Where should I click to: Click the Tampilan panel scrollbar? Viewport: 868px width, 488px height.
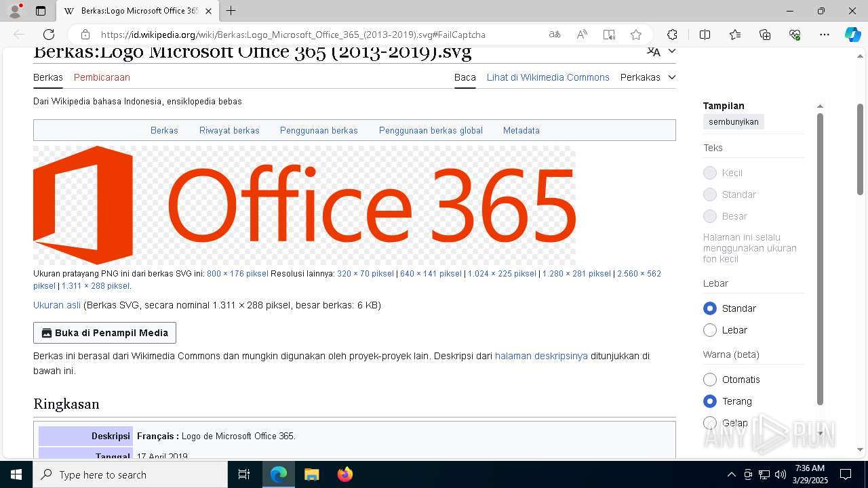coord(820,259)
